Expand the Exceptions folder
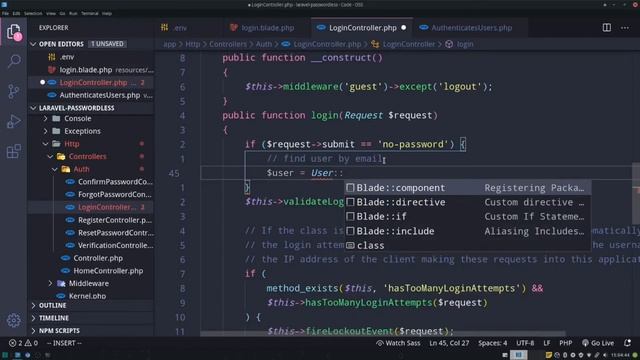640x360 pixels. point(82,131)
